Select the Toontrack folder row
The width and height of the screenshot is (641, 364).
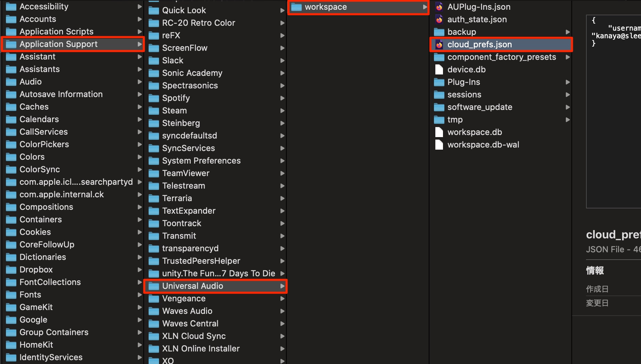coord(216,223)
